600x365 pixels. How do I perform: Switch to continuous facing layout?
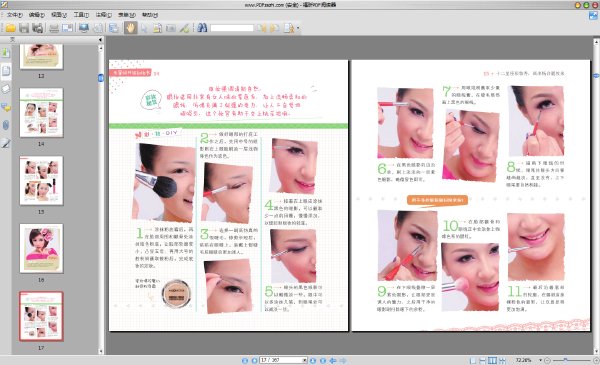[502, 360]
